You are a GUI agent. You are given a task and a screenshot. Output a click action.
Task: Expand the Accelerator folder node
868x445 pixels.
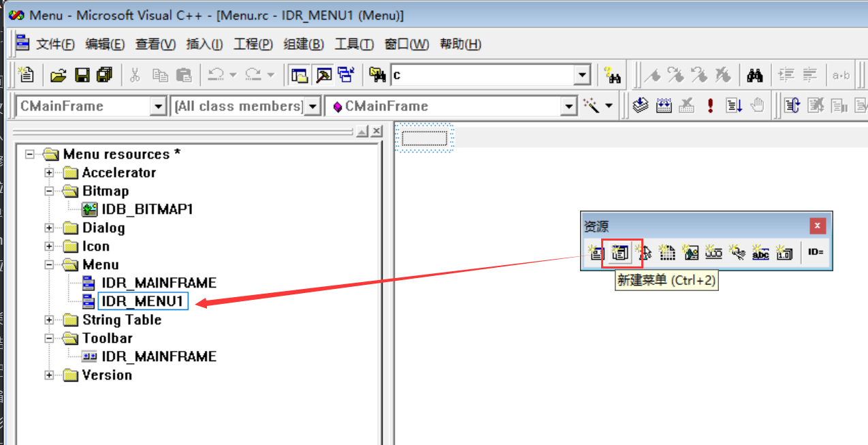tap(49, 172)
